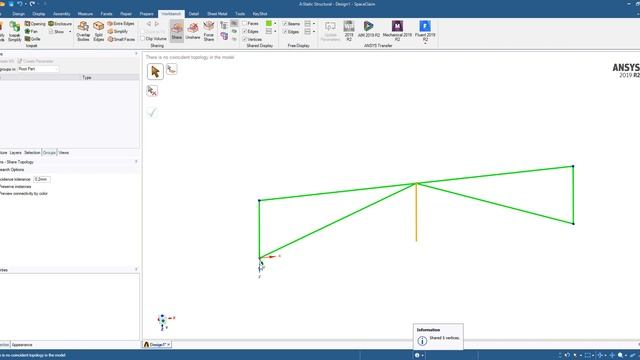Image resolution: width=640 pixels, height=360 pixels.
Task: Click the Grille tool icon
Action: click(x=27, y=39)
